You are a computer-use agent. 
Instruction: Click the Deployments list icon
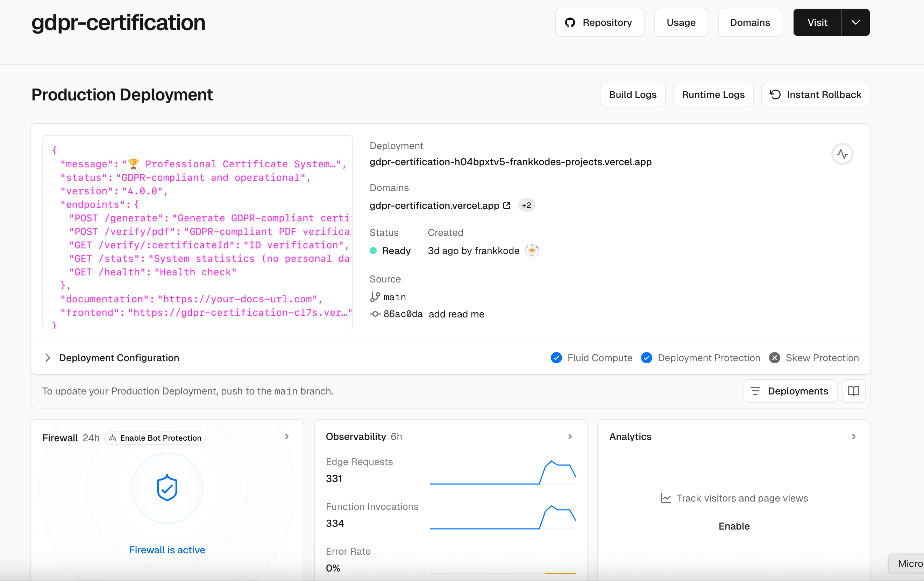click(x=755, y=391)
